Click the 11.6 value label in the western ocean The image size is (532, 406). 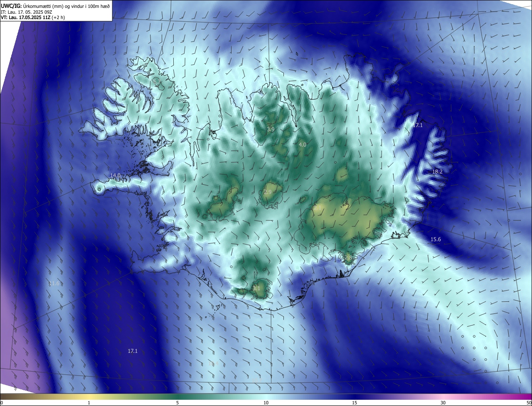click(x=54, y=284)
